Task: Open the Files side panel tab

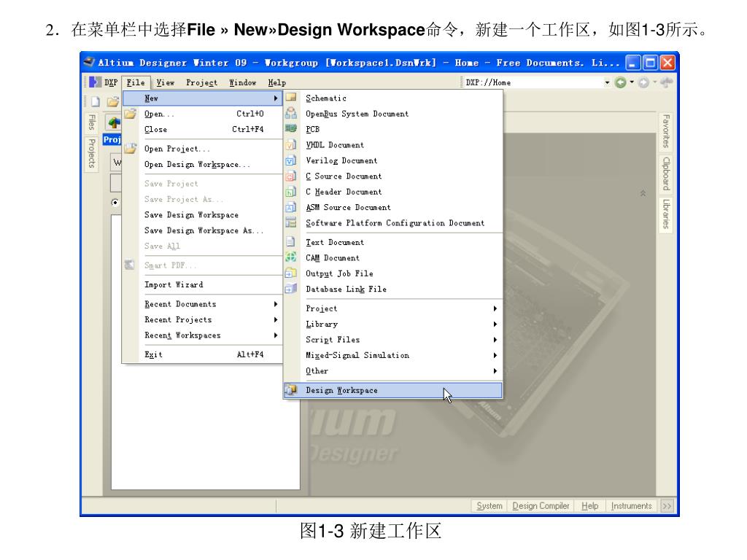Action: click(91, 122)
